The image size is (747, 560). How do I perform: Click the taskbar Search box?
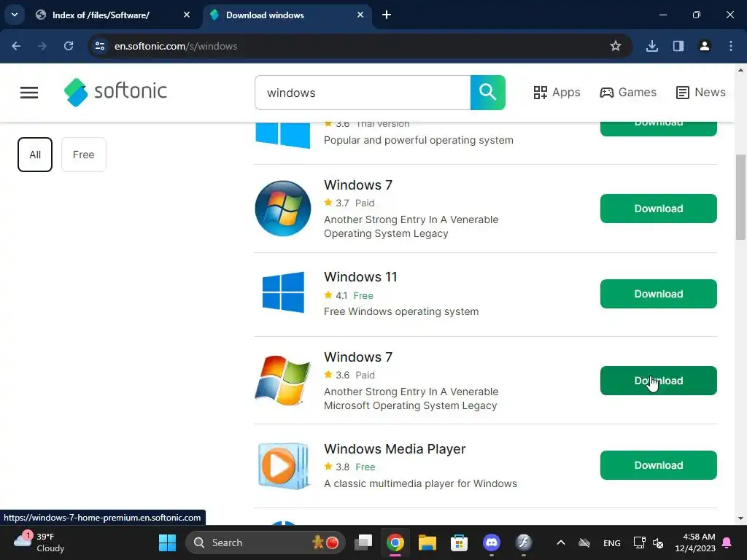pos(265,542)
